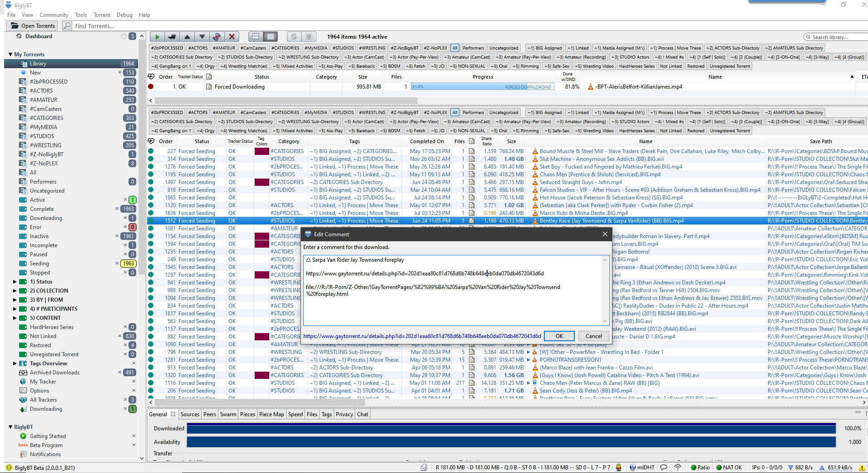Click Cancel in the Edit Comment dialog
The width and height of the screenshot is (868, 473).
click(x=593, y=336)
